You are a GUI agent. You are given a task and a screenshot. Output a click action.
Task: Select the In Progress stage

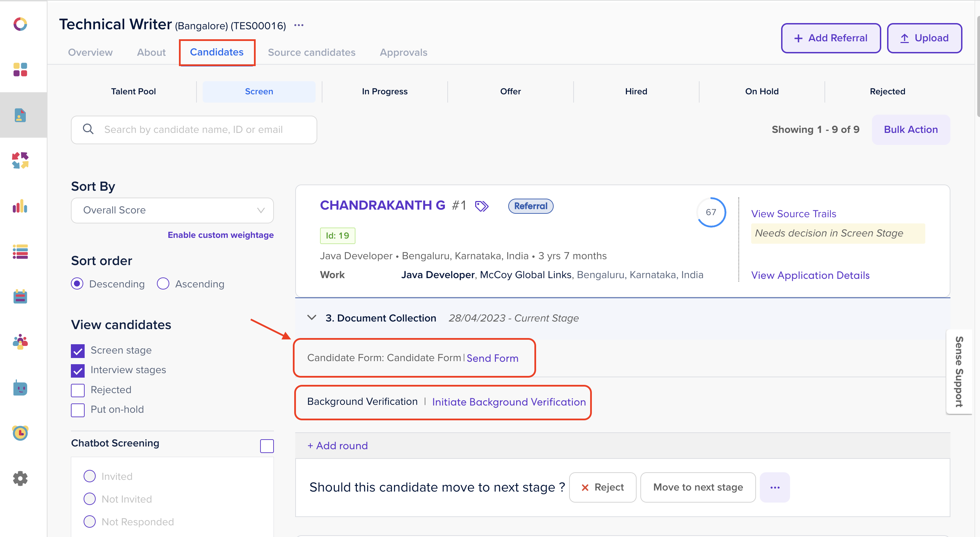pyautogui.click(x=384, y=92)
